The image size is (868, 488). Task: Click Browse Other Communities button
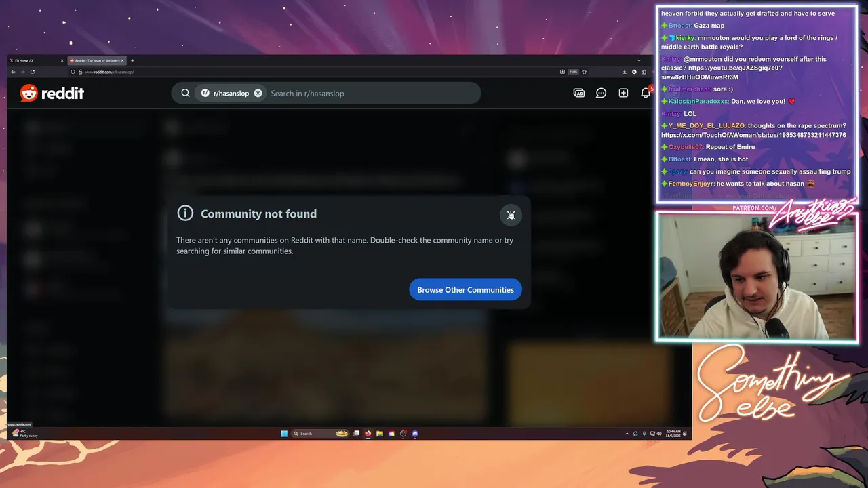[x=465, y=289]
